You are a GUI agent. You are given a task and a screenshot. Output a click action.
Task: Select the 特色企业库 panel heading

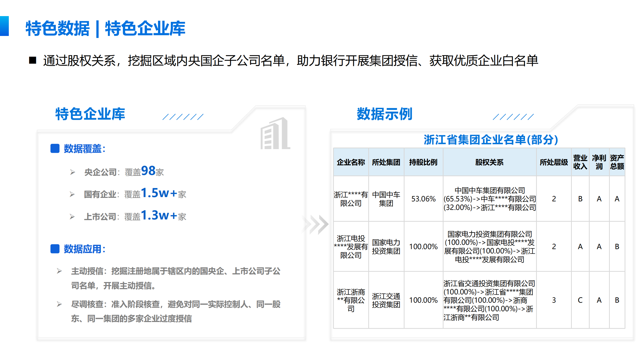90,114
